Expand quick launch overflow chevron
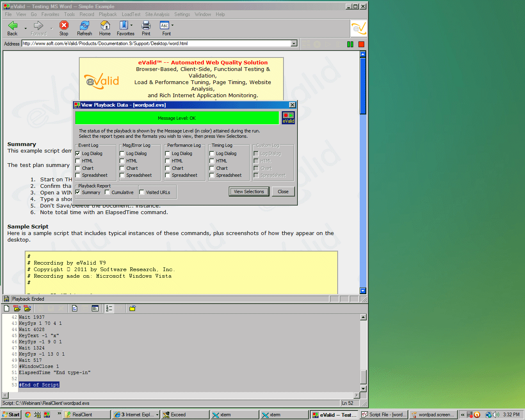The image size is (525, 420). (59, 413)
